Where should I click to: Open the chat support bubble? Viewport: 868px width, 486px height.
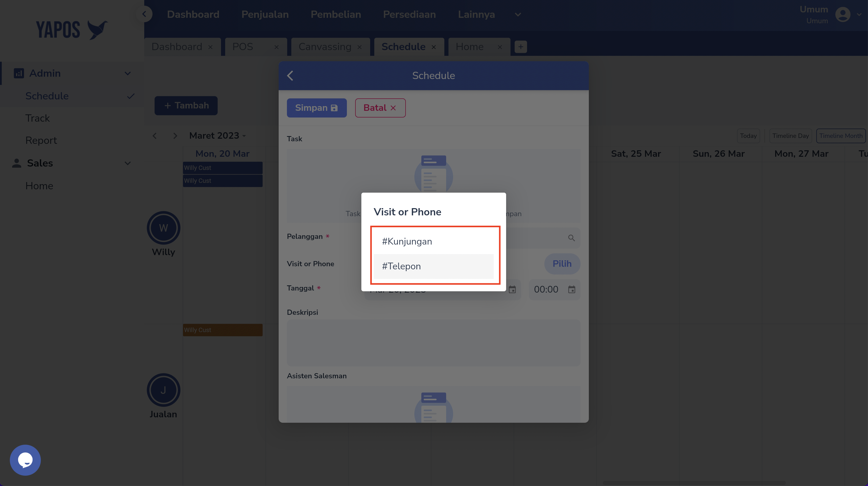pyautogui.click(x=25, y=460)
